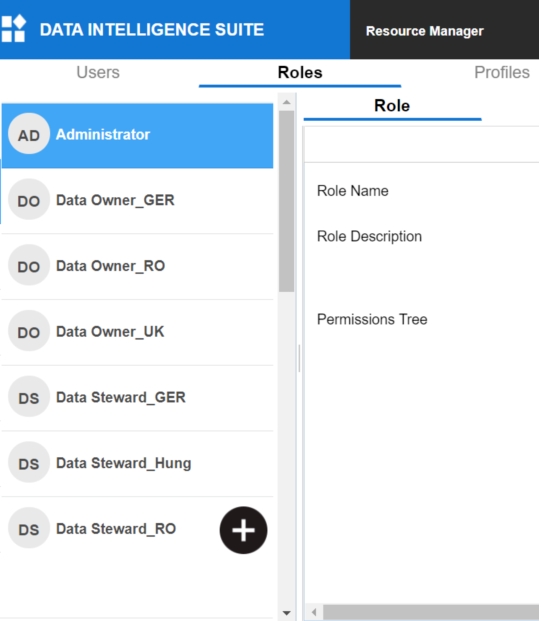Select the Data Owner_UK role
Screen dimensions: 541x621
point(137,332)
